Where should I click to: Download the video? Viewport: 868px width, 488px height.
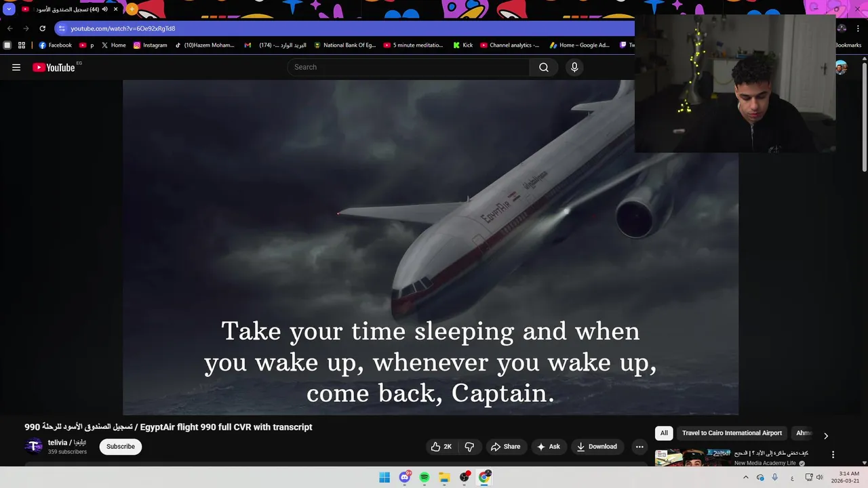click(x=597, y=447)
